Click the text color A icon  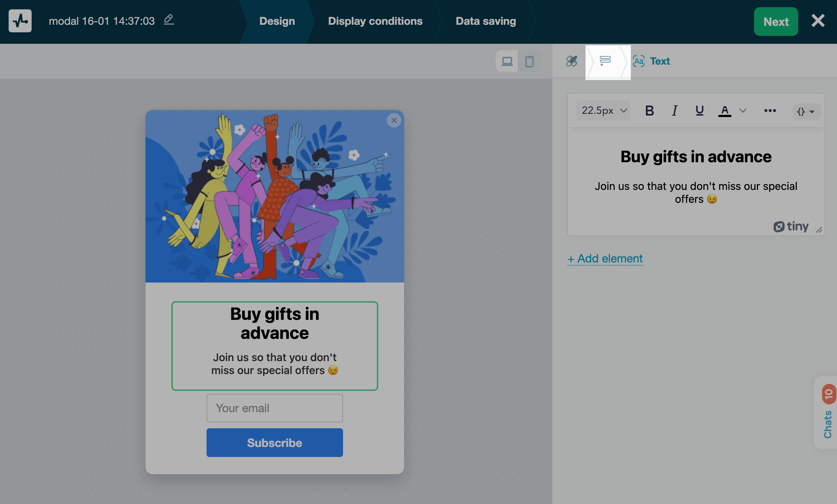tap(725, 111)
